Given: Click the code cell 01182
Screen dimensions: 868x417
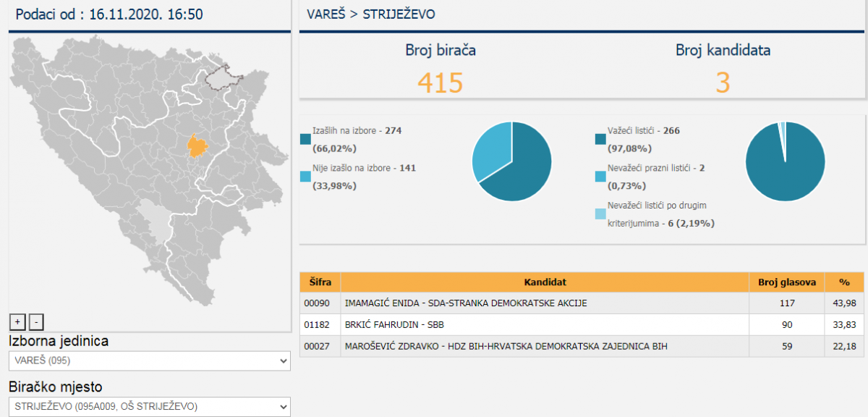Looking at the screenshot, I should (320, 324).
